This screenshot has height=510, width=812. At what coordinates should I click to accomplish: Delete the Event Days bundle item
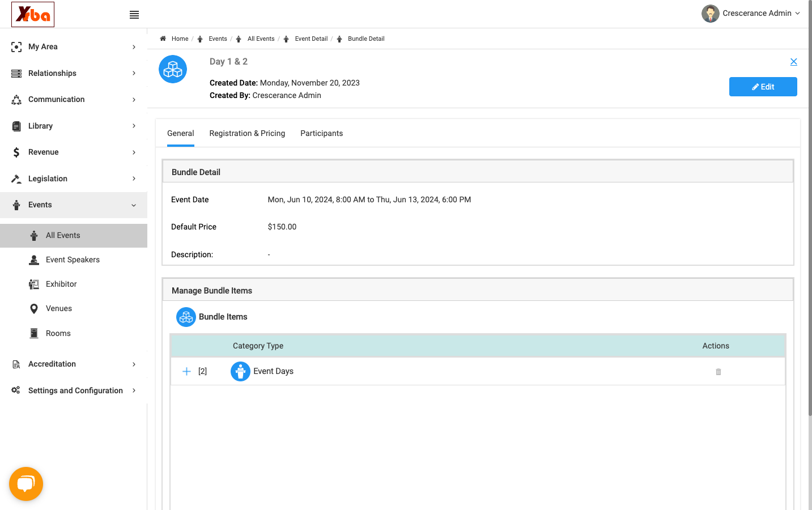719,372
